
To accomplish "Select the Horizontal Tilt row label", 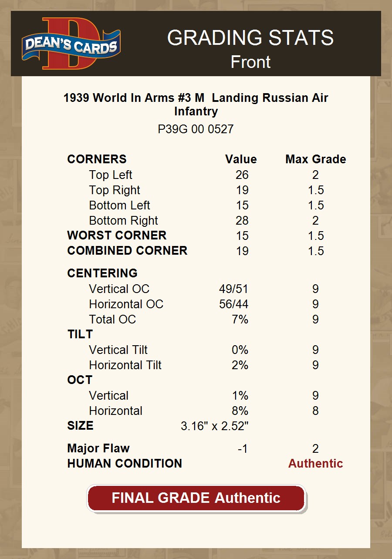I will 125,365.
